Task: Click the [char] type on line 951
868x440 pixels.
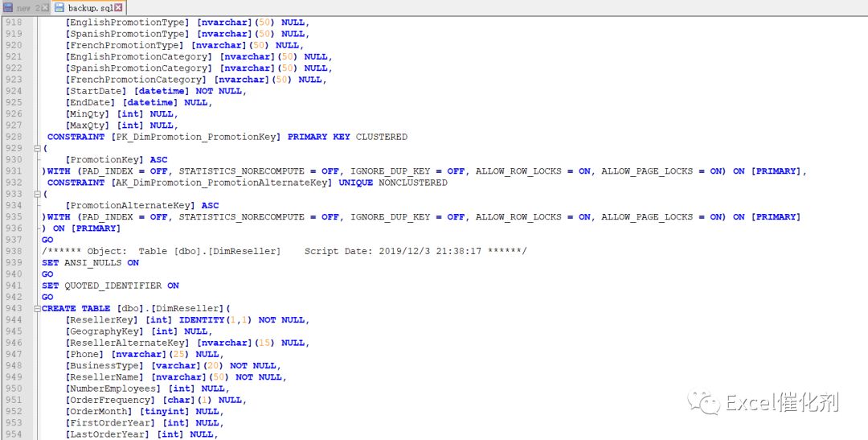Action: 178,400
